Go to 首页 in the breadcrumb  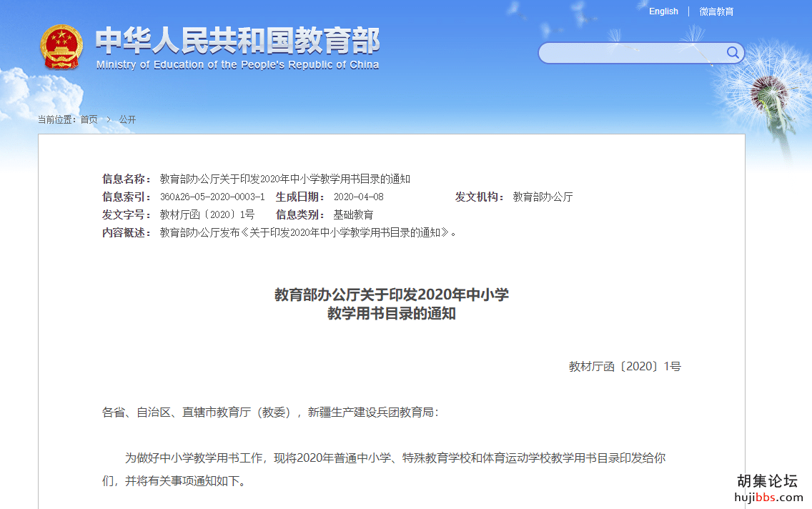pos(89,119)
